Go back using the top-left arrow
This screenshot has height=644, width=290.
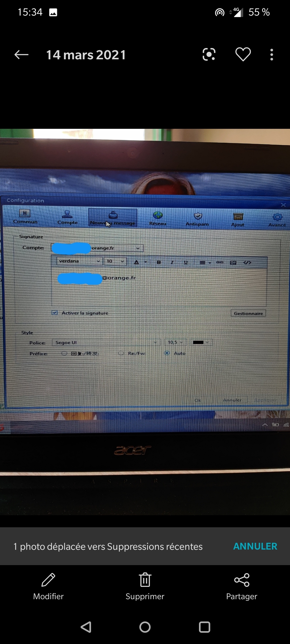click(x=21, y=55)
